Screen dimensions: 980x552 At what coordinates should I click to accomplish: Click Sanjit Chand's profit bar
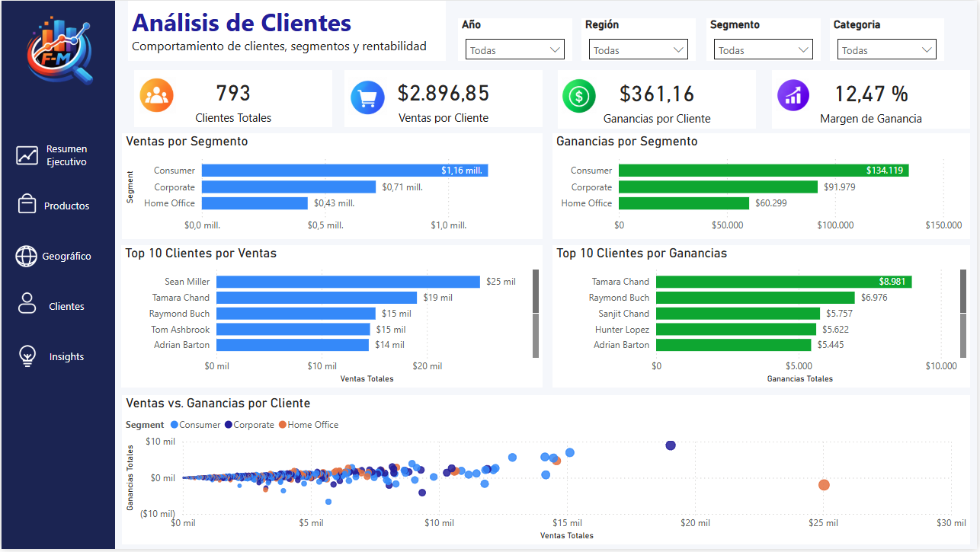(738, 314)
